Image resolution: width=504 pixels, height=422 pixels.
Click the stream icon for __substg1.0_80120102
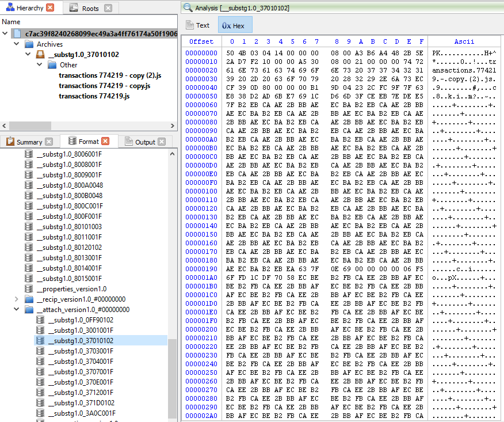29,248
